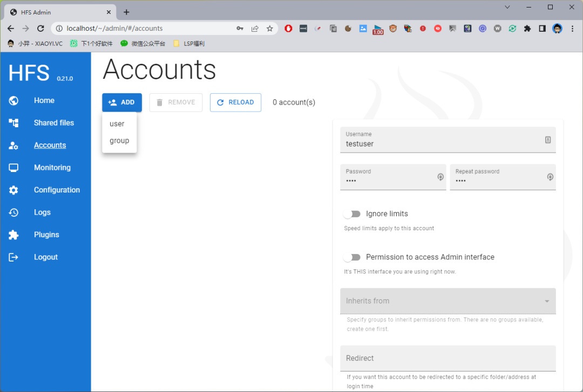The height and width of the screenshot is (392, 583).
Task: Click the red Opera-style extension icon
Action: pyautogui.click(x=288, y=28)
